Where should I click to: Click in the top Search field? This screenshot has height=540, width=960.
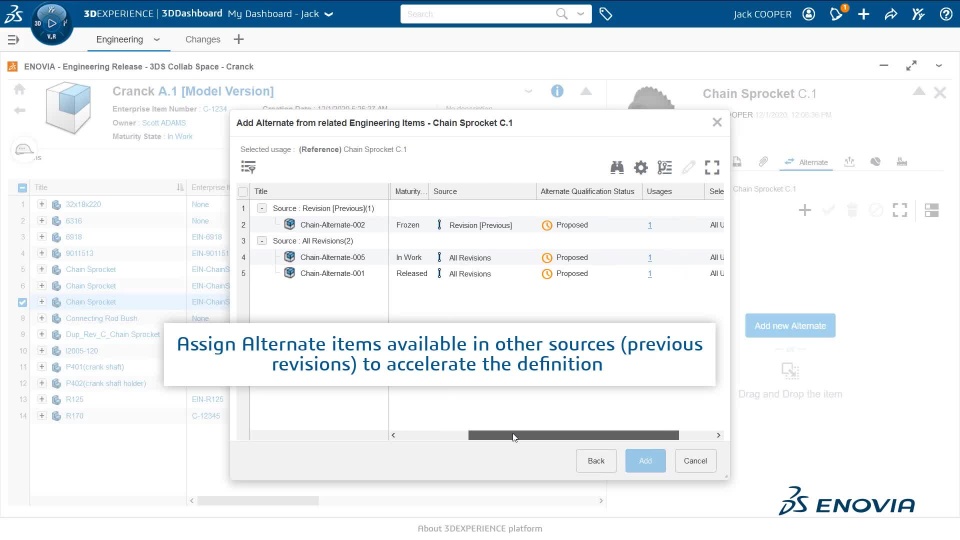point(478,13)
